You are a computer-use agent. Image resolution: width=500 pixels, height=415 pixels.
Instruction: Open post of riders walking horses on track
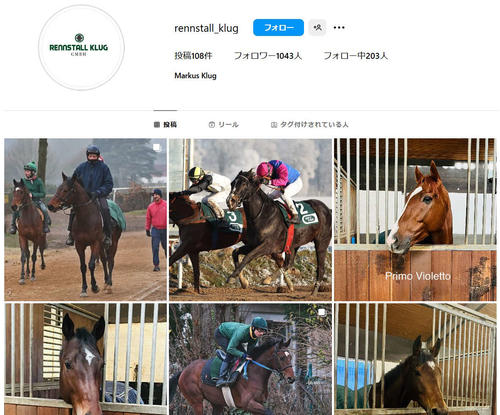pos(85,219)
